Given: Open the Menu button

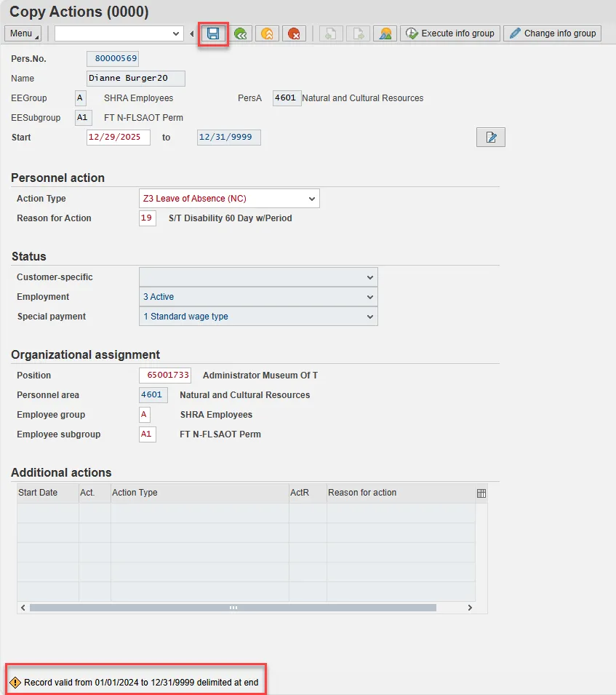Looking at the screenshot, I should tap(23, 33).
